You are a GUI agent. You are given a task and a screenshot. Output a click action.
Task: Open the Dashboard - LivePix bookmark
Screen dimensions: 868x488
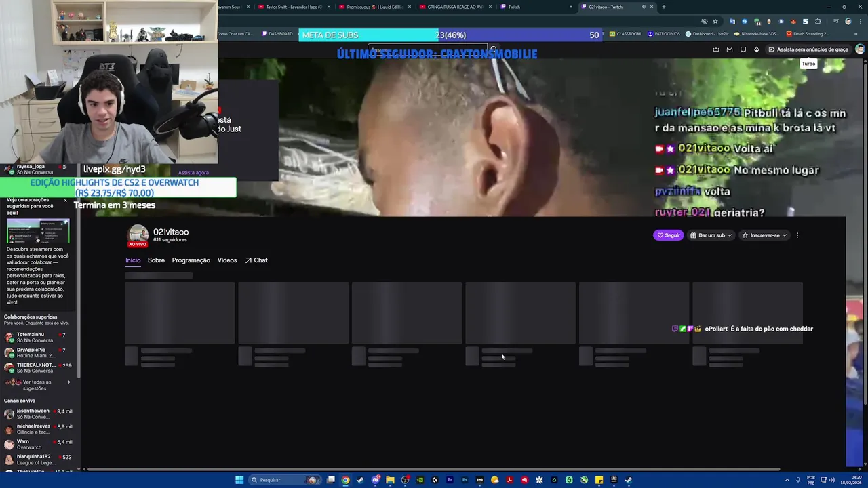pyautogui.click(x=707, y=34)
